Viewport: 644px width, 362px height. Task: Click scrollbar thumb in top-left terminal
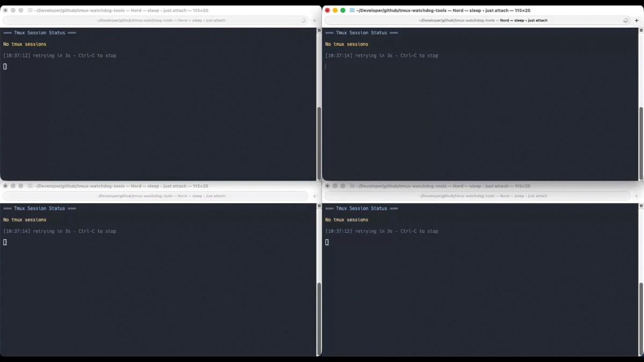coord(319,142)
